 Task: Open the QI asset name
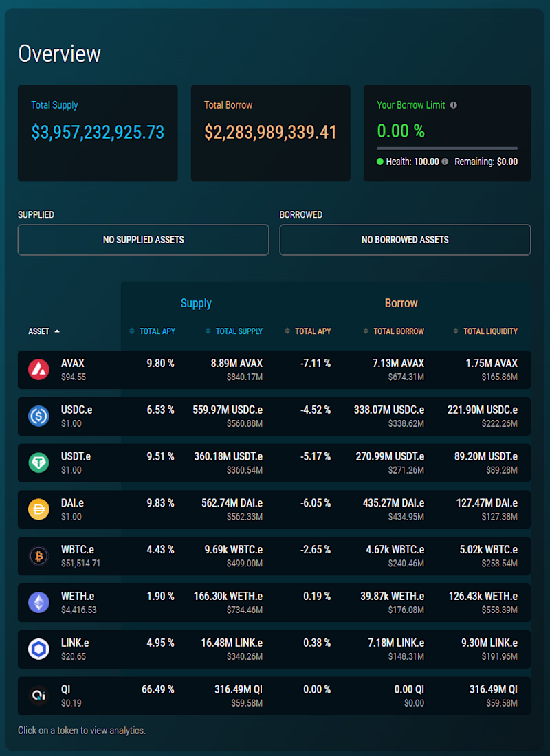65,689
